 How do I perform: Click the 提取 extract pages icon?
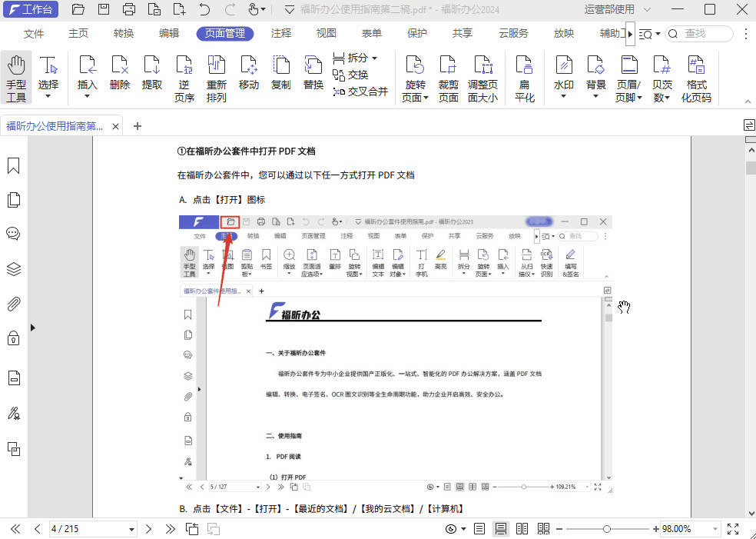pyautogui.click(x=151, y=73)
